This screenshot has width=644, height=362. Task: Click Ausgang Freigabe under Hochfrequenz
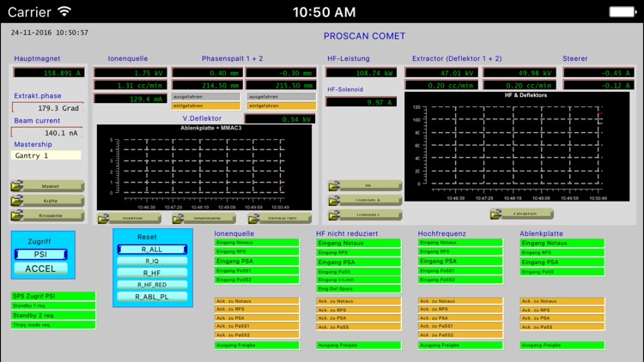[x=460, y=346]
